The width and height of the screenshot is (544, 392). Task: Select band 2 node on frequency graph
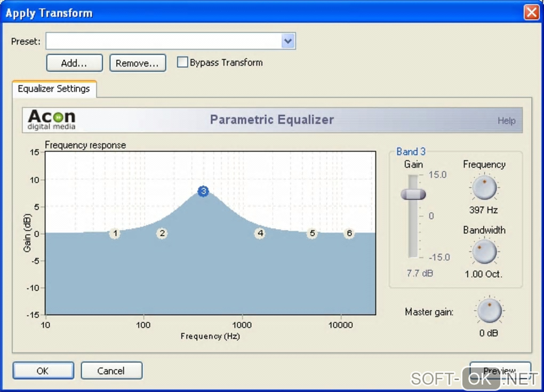(162, 233)
